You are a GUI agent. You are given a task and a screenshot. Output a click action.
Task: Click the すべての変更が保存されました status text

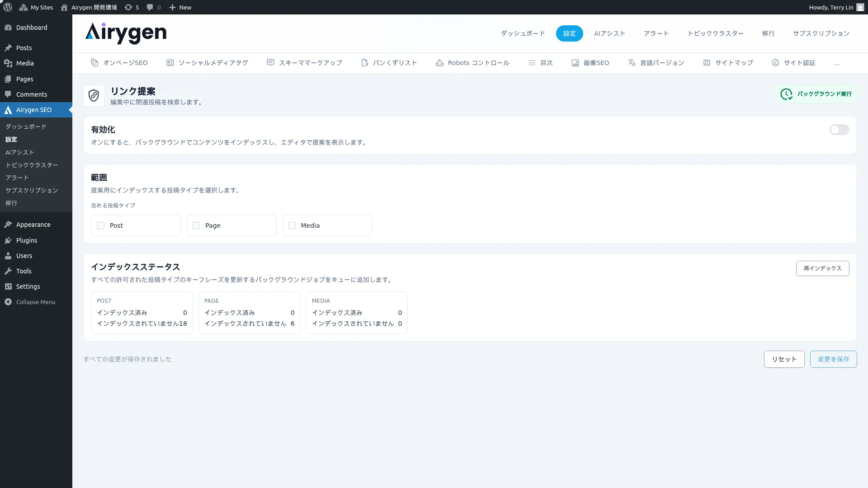[x=127, y=359]
